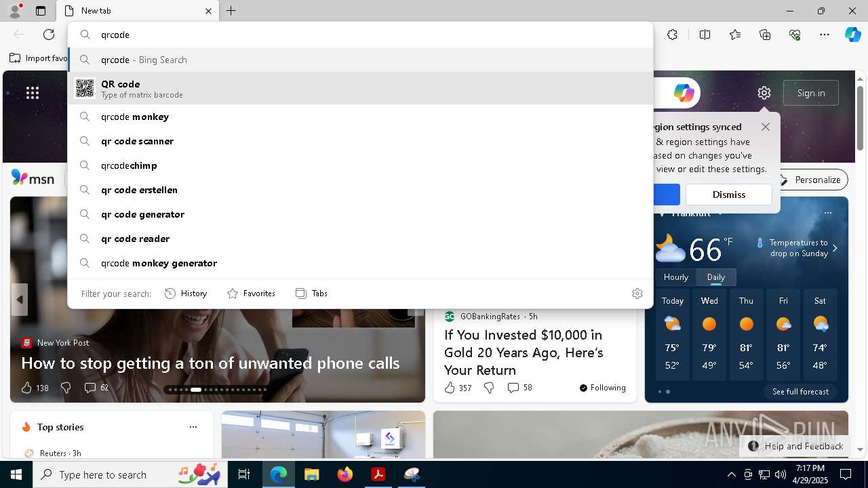Open the profile avatar icon
This screenshot has width=868, height=488.
pos(14,11)
